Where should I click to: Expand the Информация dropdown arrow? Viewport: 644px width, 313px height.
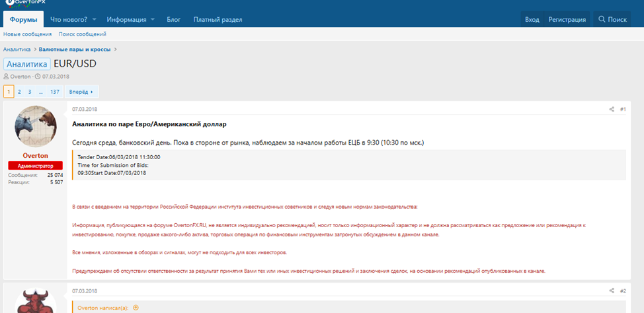pyautogui.click(x=153, y=19)
